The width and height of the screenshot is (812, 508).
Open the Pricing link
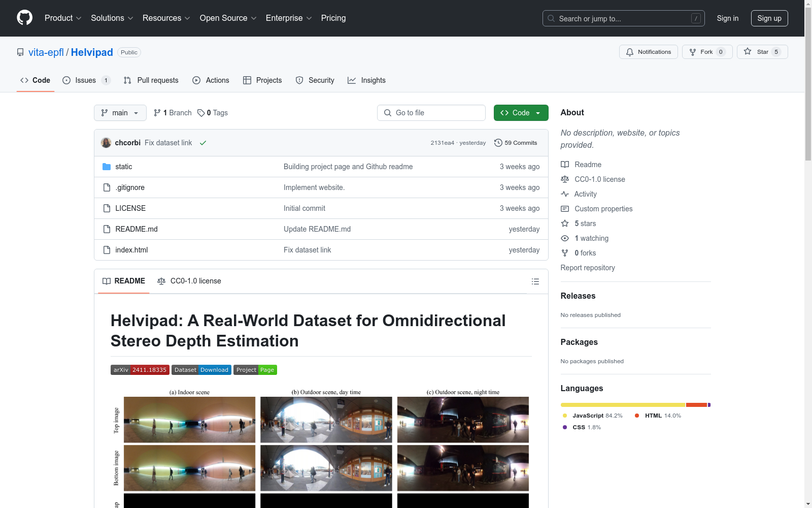click(x=333, y=18)
